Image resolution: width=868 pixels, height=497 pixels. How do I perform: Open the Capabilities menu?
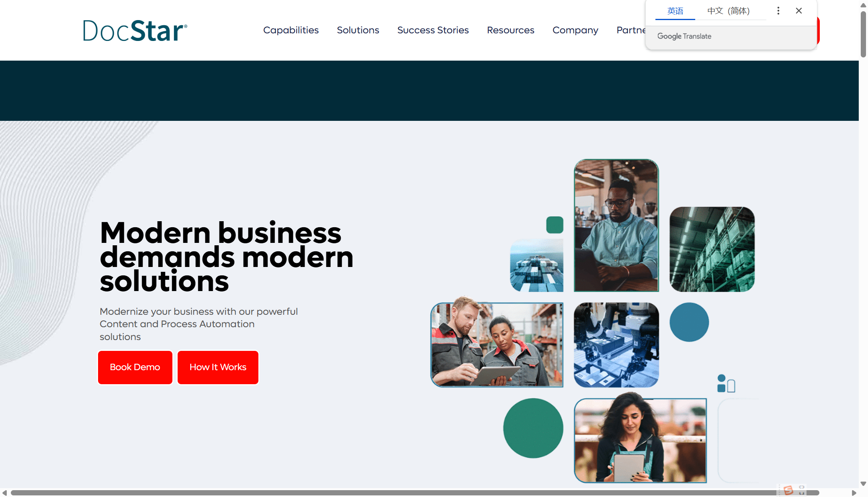click(291, 30)
